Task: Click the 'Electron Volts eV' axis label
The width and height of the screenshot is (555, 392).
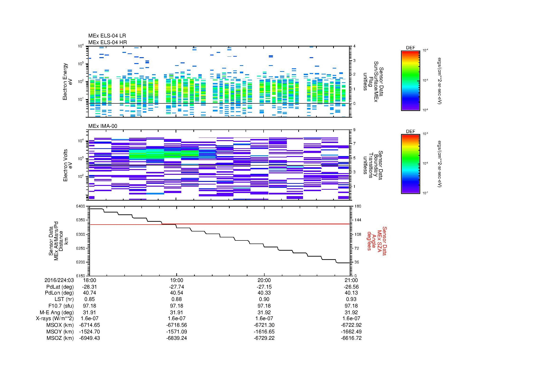Action: click(x=68, y=166)
